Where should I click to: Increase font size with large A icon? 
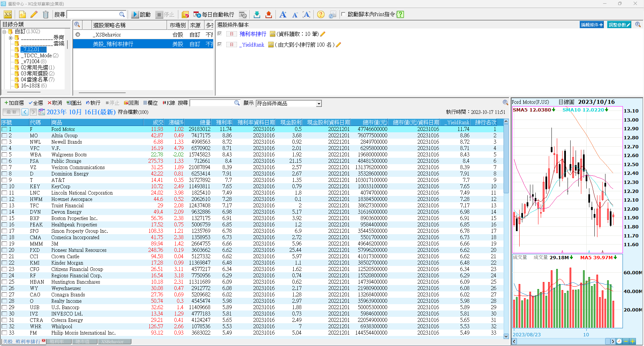283,14
